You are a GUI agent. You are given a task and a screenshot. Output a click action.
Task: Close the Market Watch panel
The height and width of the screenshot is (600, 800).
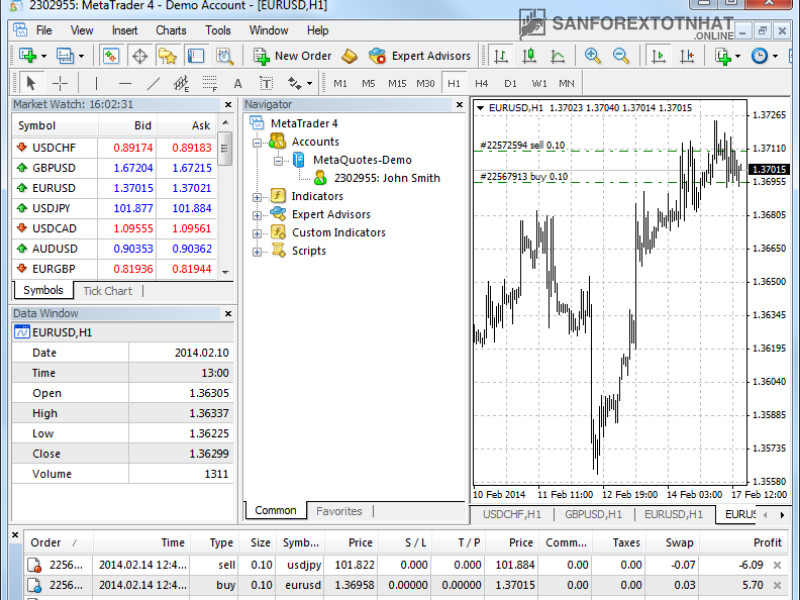228,105
